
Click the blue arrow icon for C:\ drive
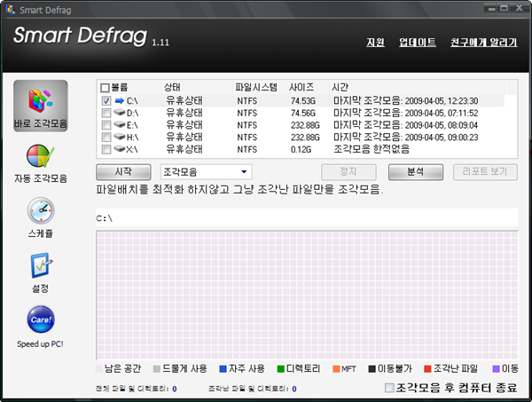pos(120,100)
